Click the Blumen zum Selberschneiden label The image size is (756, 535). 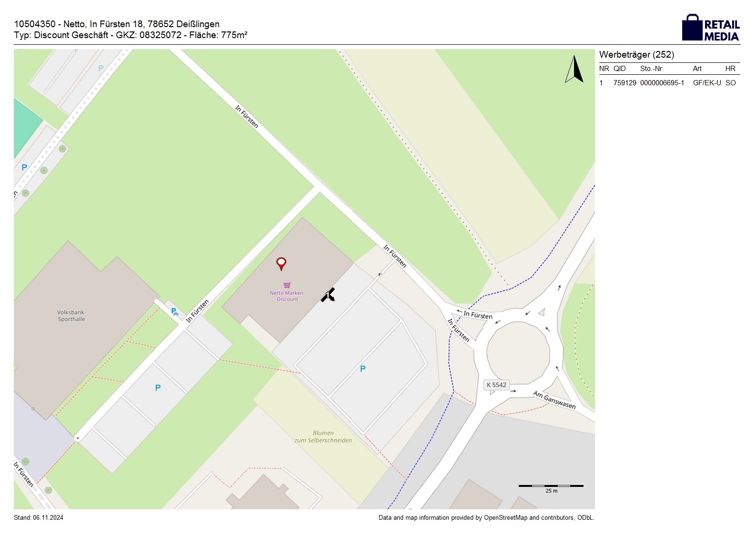323,436
